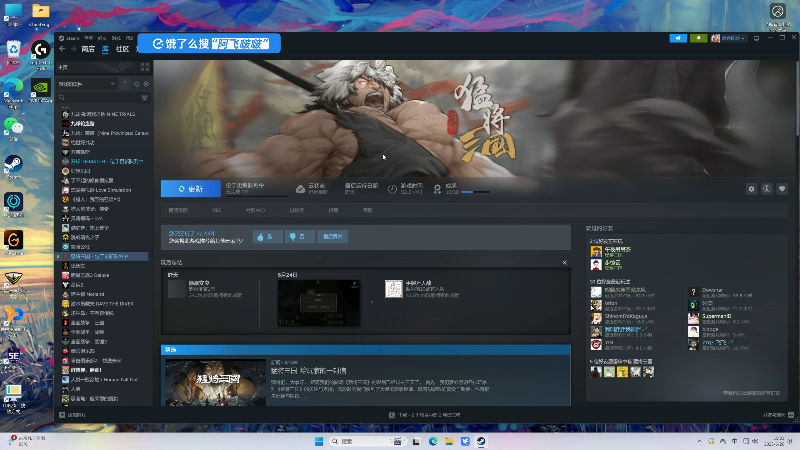Click upload icon on screenshot thumbnail
This screenshot has height=450, width=800.
(x=354, y=285)
